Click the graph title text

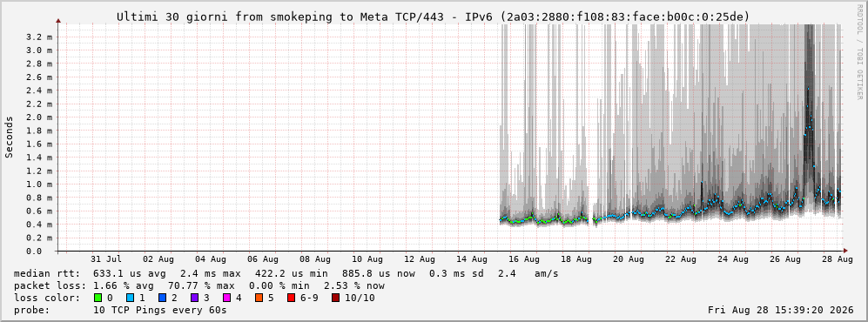[433, 17]
